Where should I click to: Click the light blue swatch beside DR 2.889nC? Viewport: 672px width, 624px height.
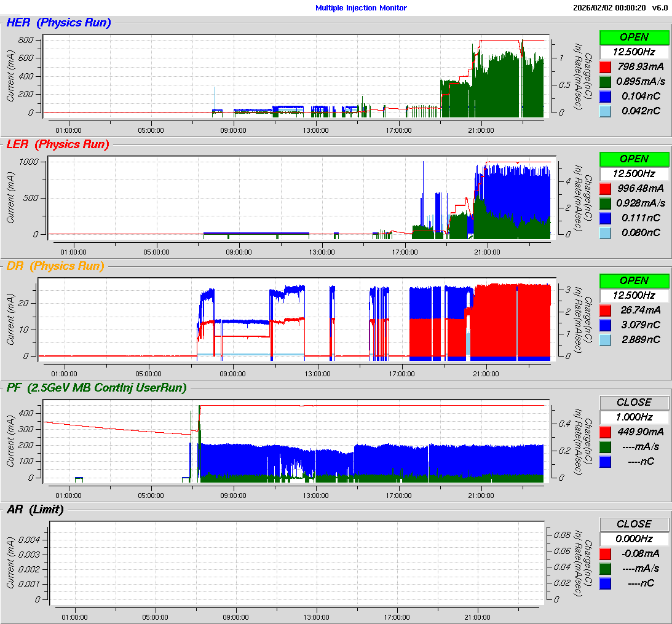pos(605,339)
